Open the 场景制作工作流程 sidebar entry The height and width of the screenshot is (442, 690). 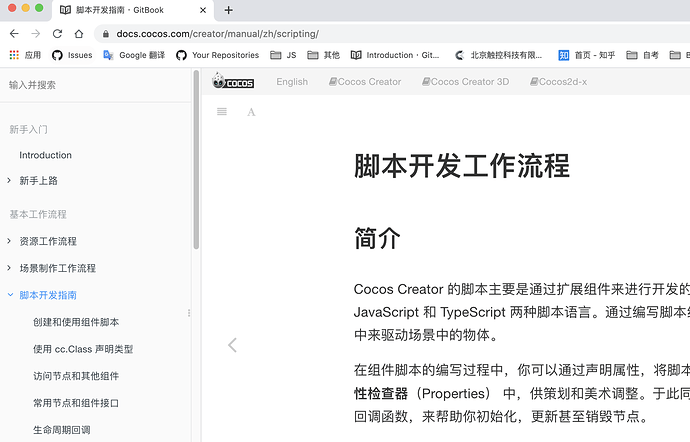[58, 268]
